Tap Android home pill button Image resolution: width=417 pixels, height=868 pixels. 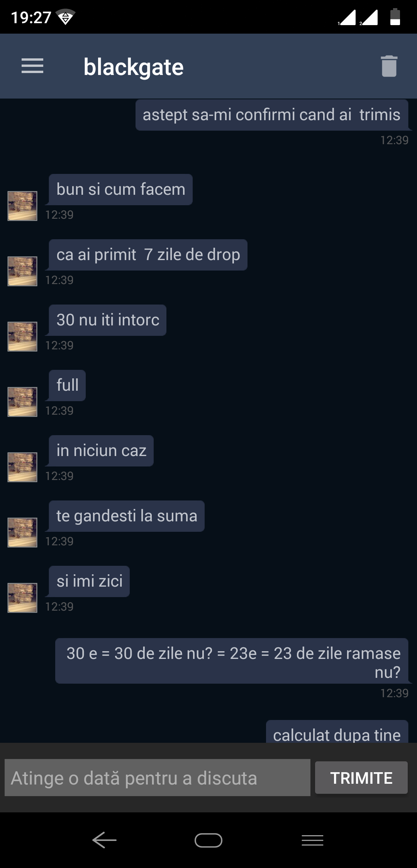[x=208, y=840]
